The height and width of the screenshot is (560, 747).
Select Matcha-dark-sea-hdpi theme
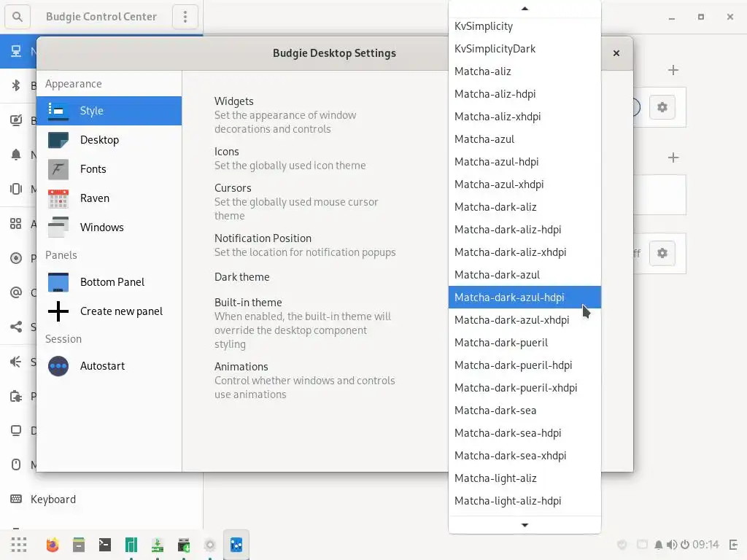(x=525, y=433)
